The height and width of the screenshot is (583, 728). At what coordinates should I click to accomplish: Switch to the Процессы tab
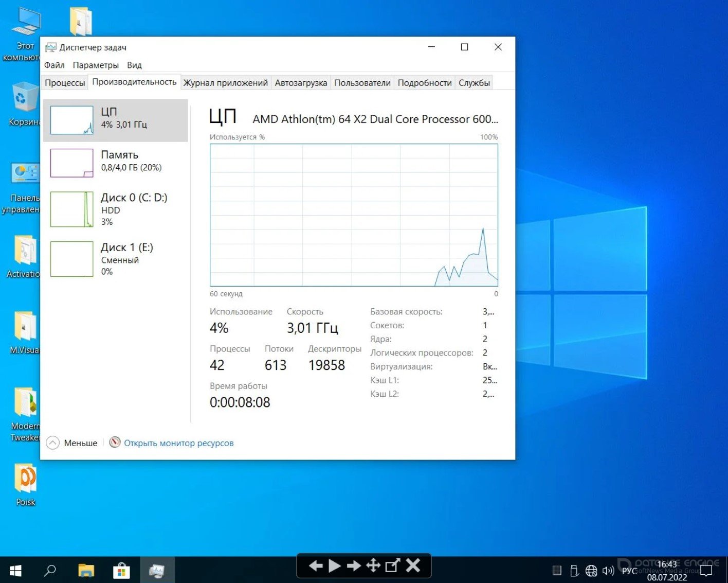[x=65, y=83]
